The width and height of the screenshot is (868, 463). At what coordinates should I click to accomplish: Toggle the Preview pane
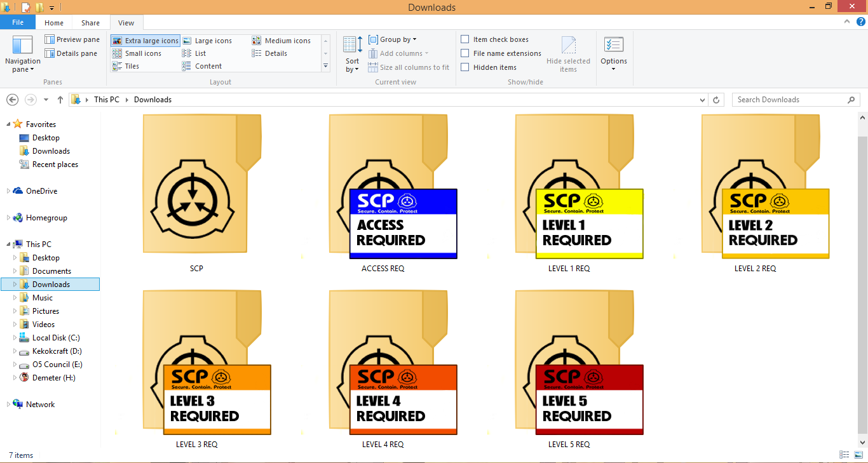pyautogui.click(x=72, y=39)
